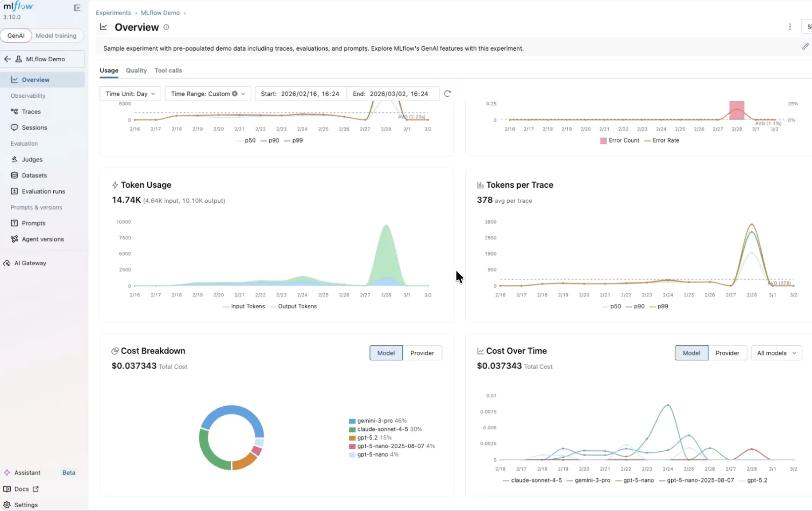Toggle Error Rate legend item

click(x=662, y=140)
